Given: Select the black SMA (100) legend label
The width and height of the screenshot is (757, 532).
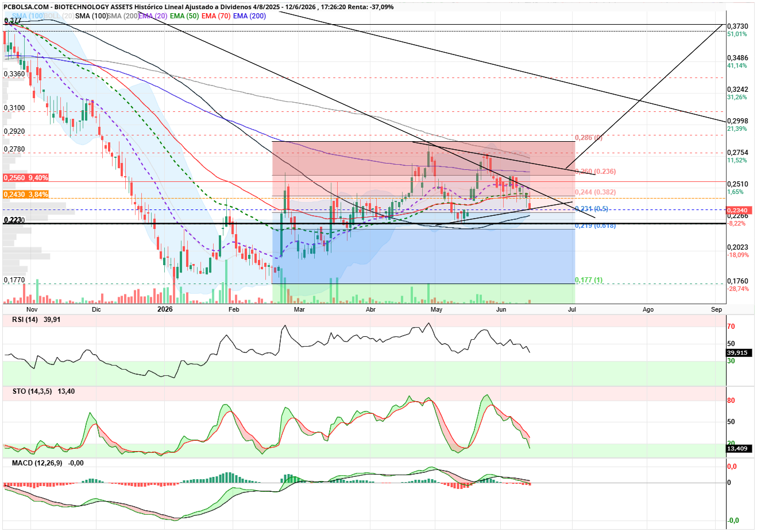Looking at the screenshot, I should (91, 16).
